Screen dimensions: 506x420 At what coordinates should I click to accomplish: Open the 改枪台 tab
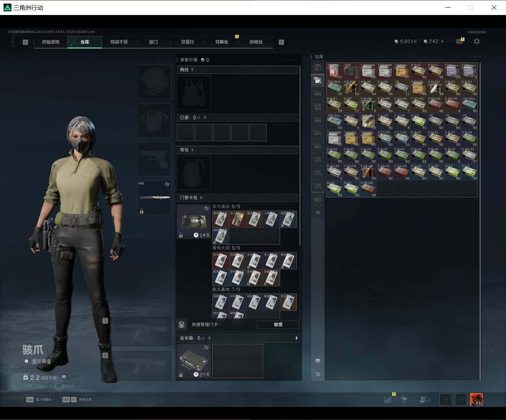(x=256, y=42)
